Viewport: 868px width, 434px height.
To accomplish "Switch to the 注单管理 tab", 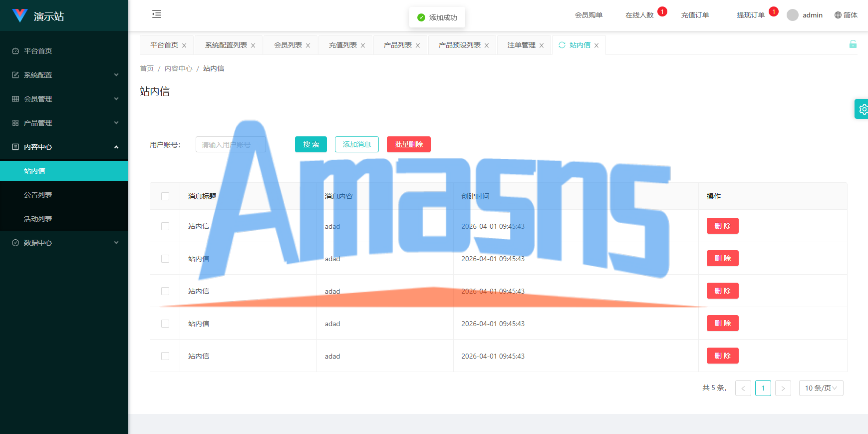I will click(x=522, y=45).
